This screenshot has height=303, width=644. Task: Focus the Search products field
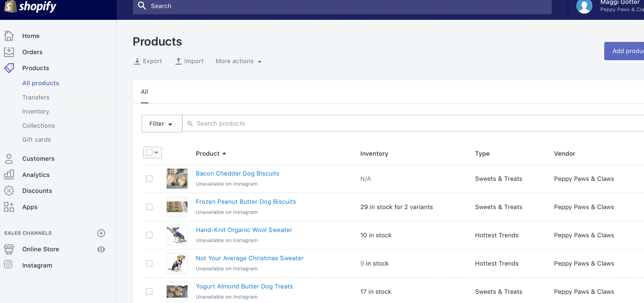[413, 123]
